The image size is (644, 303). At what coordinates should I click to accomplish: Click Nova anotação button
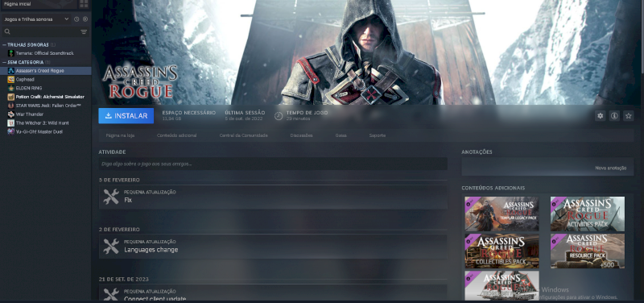[611, 168]
